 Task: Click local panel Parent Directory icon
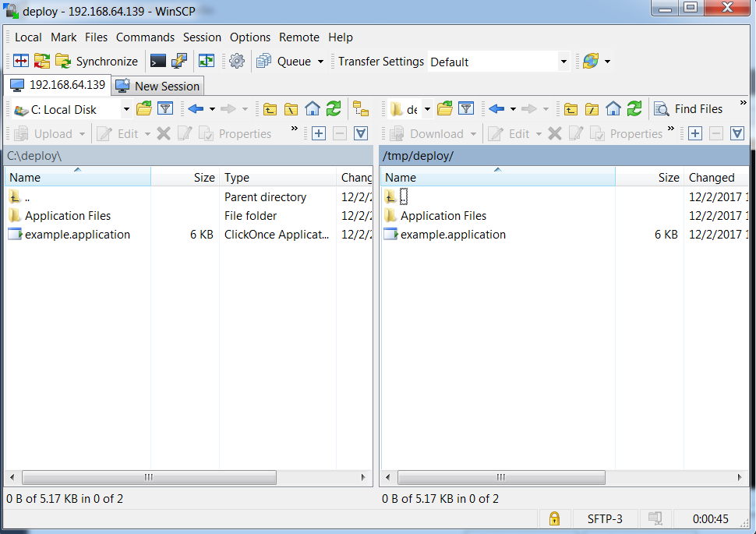(270, 109)
